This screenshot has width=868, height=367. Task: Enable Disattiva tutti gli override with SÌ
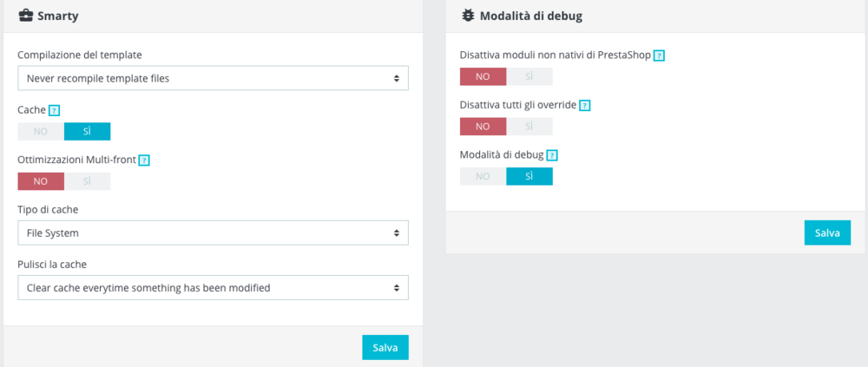529,127
